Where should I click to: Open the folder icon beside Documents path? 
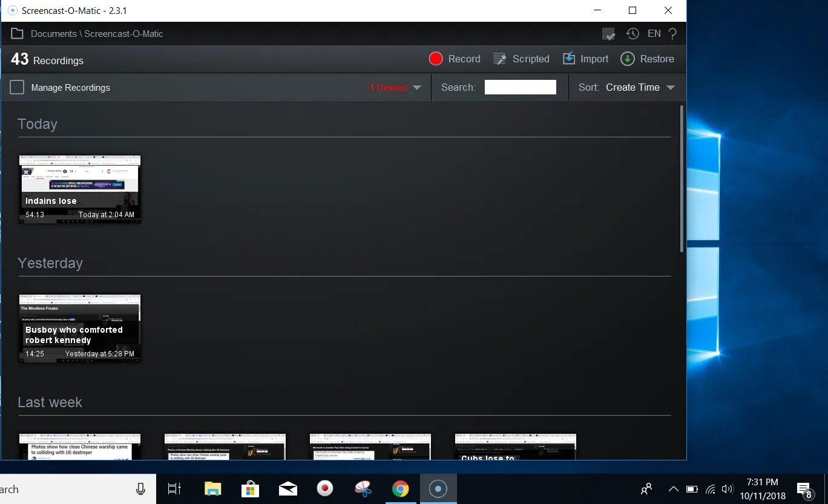point(18,34)
